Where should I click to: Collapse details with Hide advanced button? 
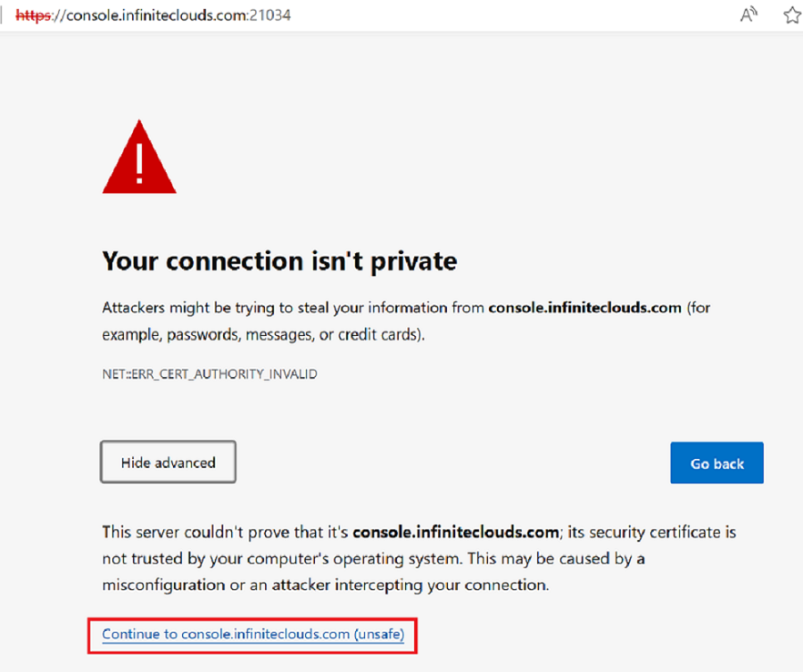pos(168,463)
